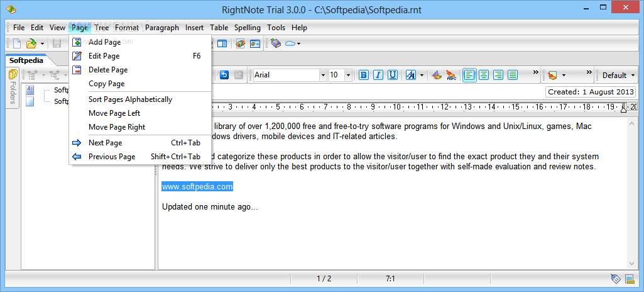
Task: Click the cloud sync icon
Action: 290,43
